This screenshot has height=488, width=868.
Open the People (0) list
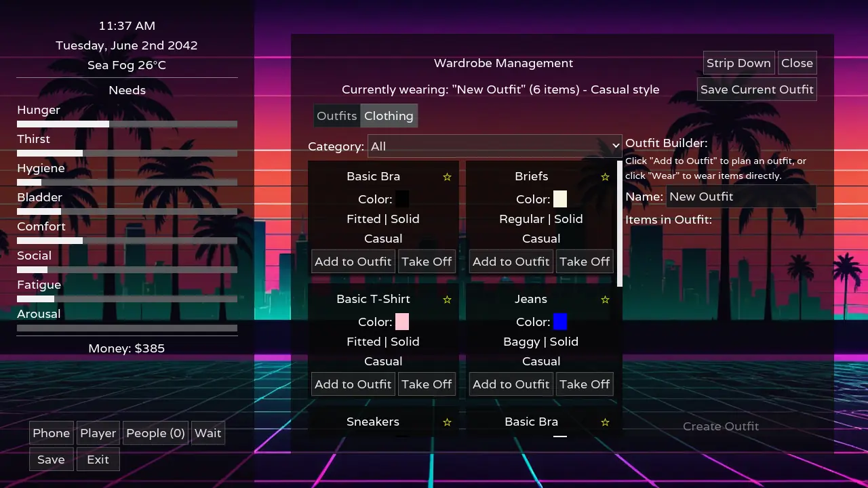pyautogui.click(x=155, y=433)
